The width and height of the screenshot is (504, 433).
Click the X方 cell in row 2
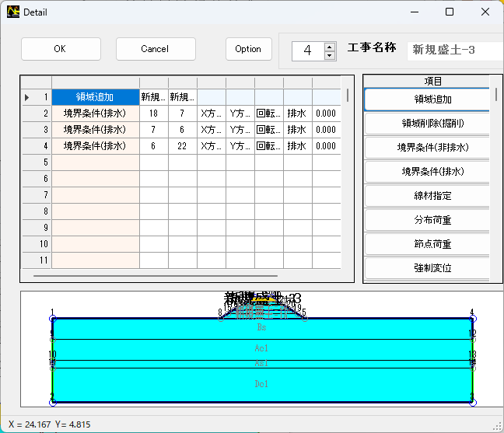tap(212, 113)
